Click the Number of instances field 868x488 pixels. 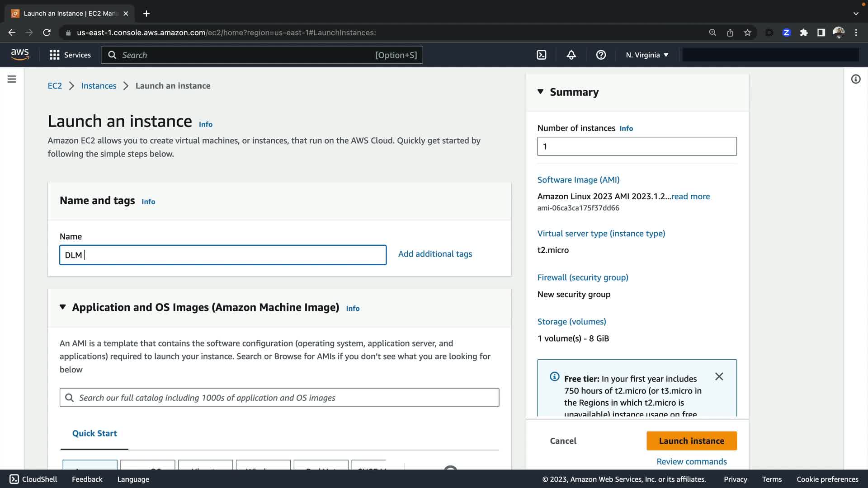click(637, 146)
